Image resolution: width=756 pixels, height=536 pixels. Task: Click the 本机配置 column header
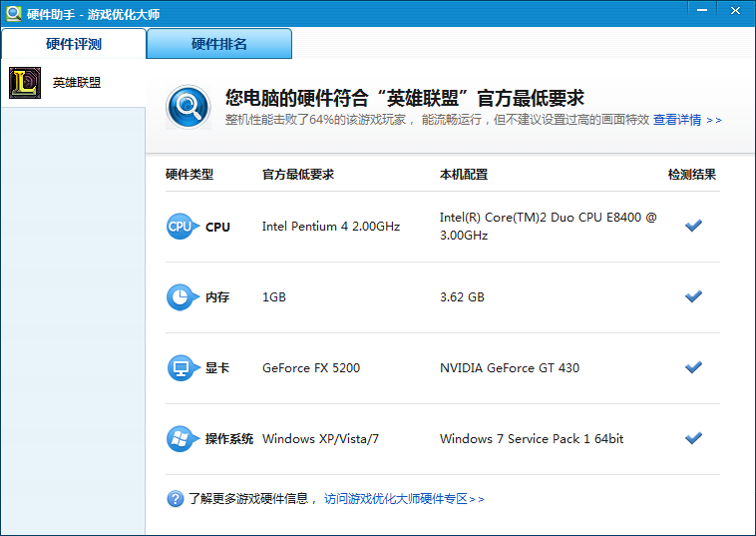click(464, 174)
